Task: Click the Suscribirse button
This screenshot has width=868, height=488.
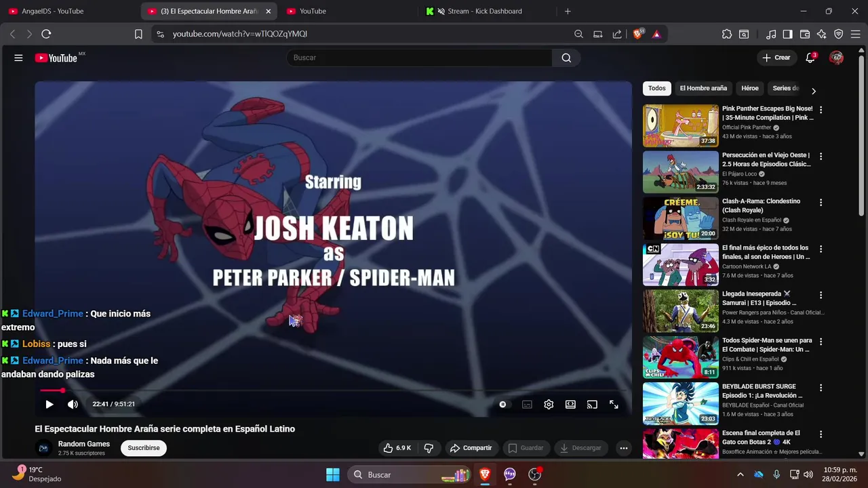Action: point(144,448)
